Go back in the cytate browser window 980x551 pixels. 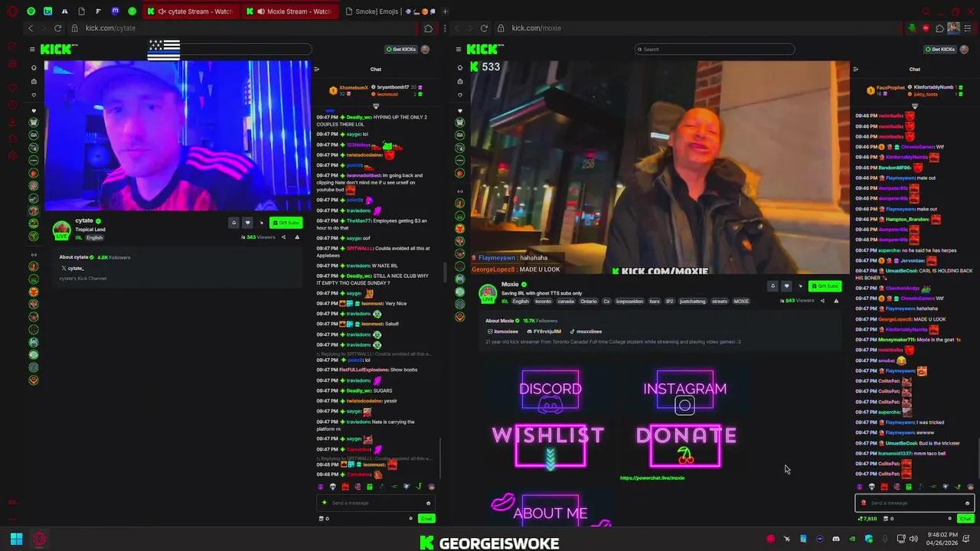click(31, 28)
